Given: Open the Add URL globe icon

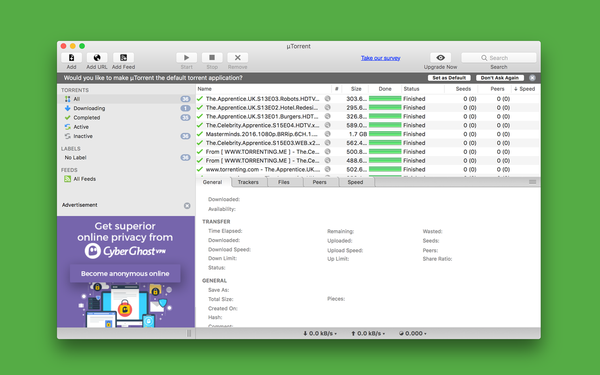Looking at the screenshot, I should [x=97, y=57].
